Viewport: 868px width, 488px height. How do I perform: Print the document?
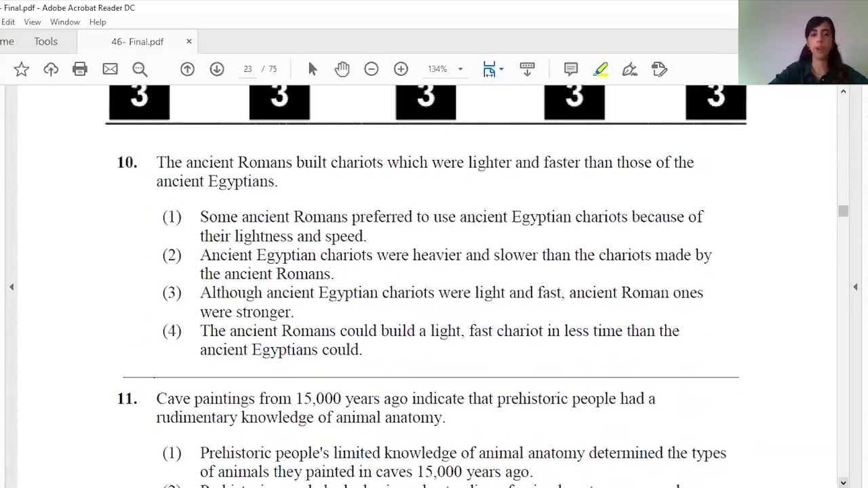pyautogui.click(x=80, y=69)
